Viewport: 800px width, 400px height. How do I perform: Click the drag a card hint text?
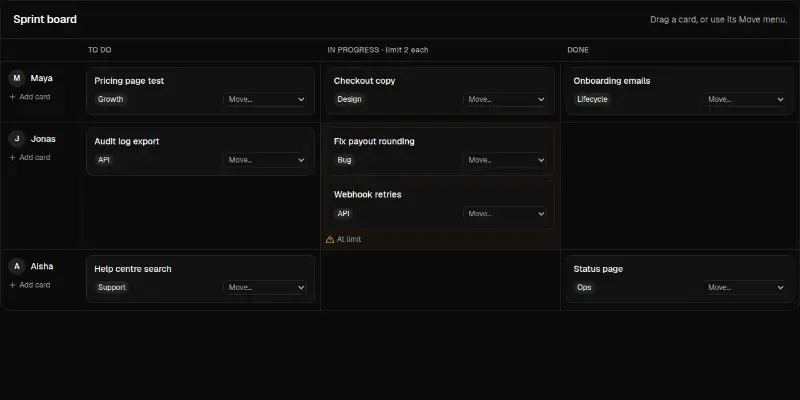pos(718,20)
